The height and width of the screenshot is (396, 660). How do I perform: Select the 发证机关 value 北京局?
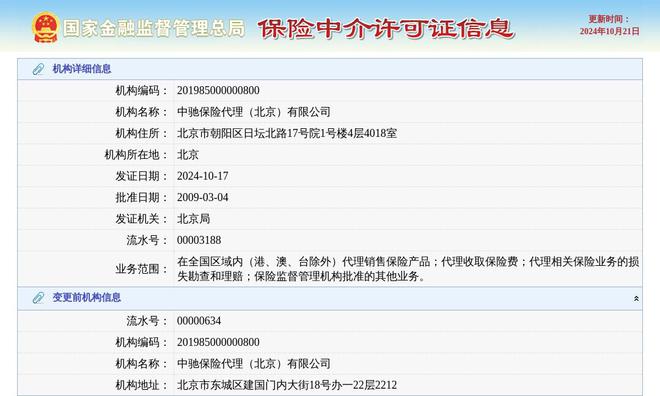tap(193, 219)
